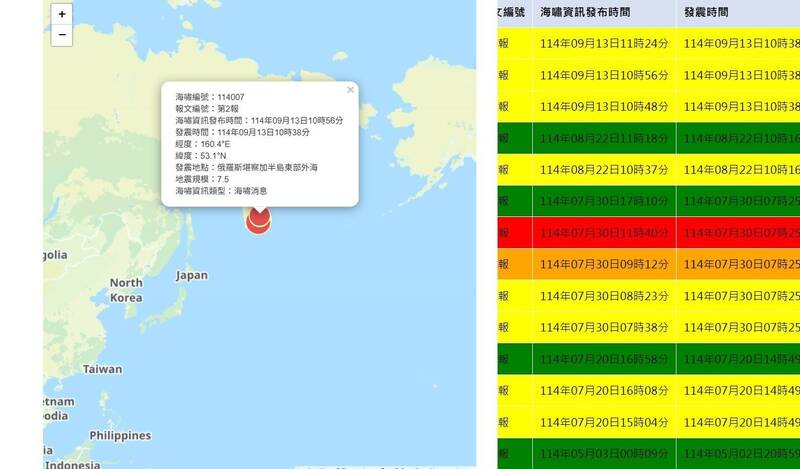Click the 海嘯資訊發布時間 column header

click(585, 12)
